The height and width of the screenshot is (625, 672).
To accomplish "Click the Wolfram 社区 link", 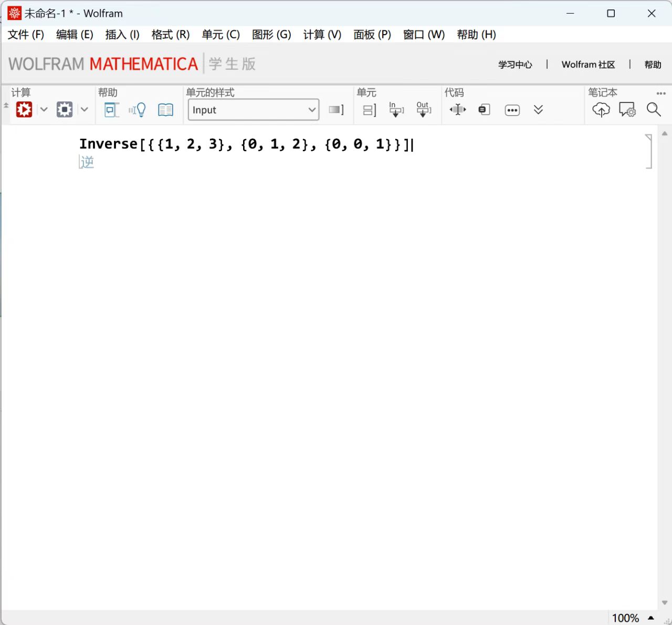I will tap(588, 65).
